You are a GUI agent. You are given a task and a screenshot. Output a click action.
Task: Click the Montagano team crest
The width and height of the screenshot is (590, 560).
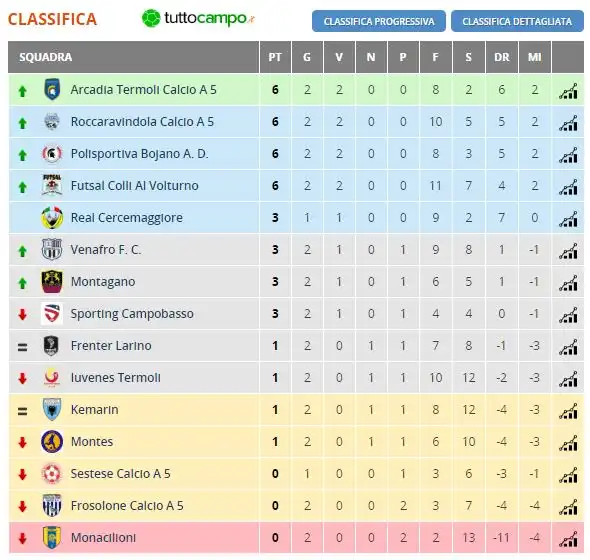(52, 282)
